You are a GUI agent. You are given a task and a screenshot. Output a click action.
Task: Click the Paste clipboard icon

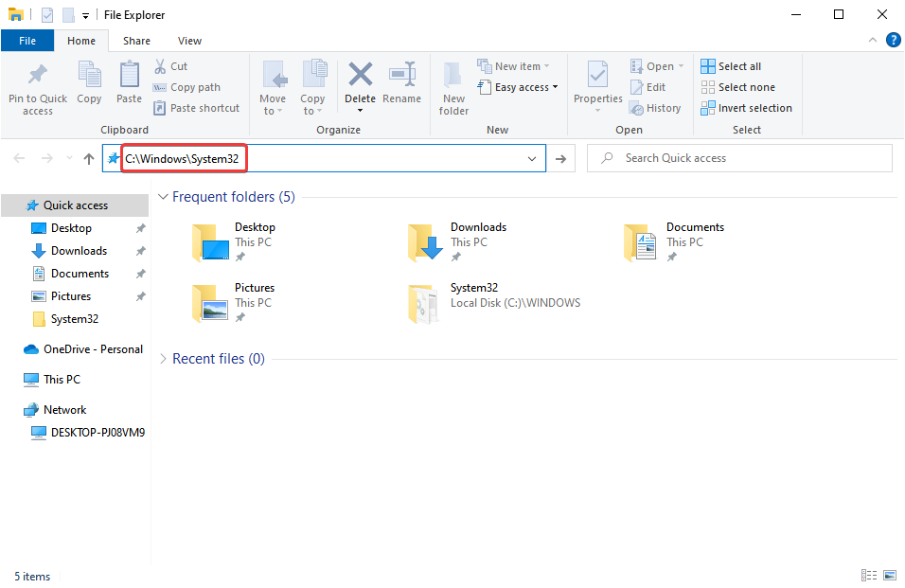130,75
